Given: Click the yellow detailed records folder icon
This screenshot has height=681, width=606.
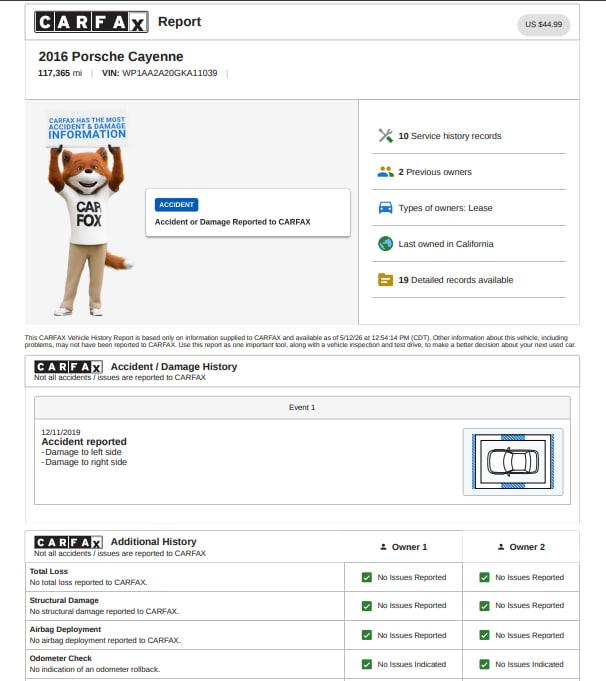Looking at the screenshot, I should pyautogui.click(x=385, y=280).
